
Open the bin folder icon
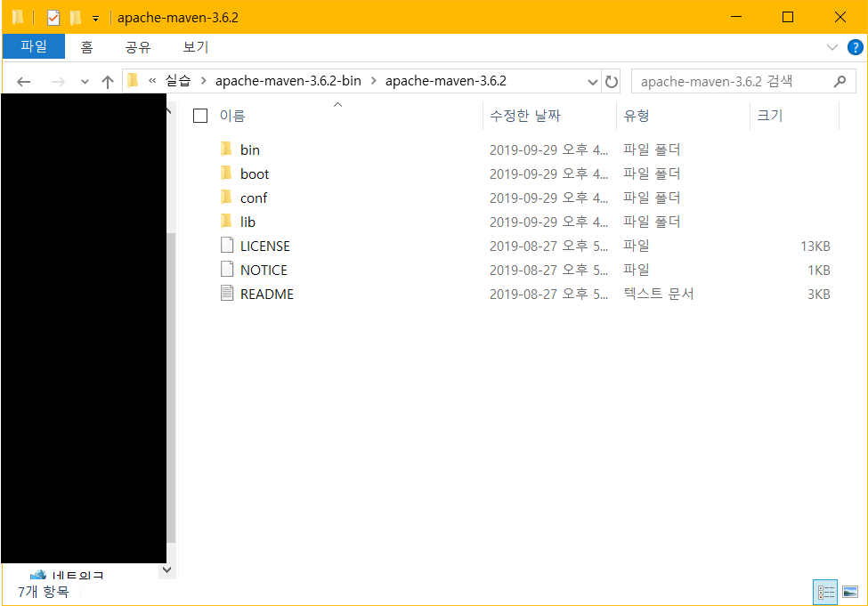[x=226, y=149]
